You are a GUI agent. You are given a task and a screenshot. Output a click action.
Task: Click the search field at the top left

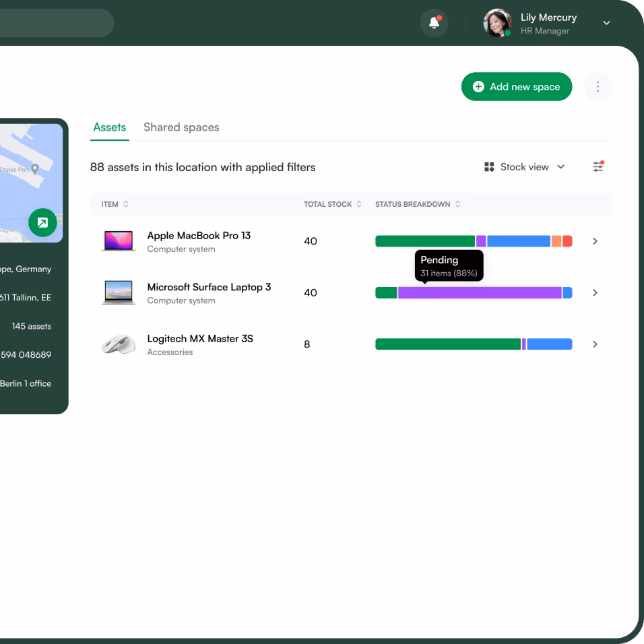pos(54,23)
